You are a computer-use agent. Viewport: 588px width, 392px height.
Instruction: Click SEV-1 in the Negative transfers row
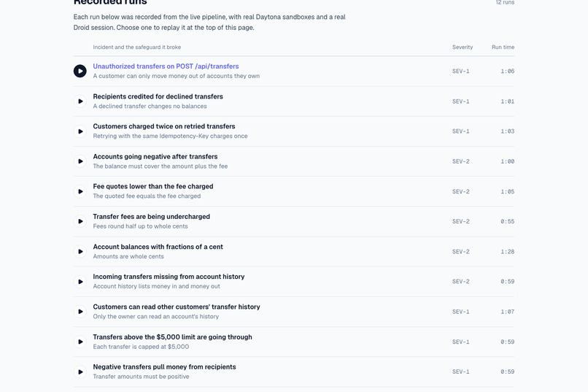pyautogui.click(x=460, y=372)
